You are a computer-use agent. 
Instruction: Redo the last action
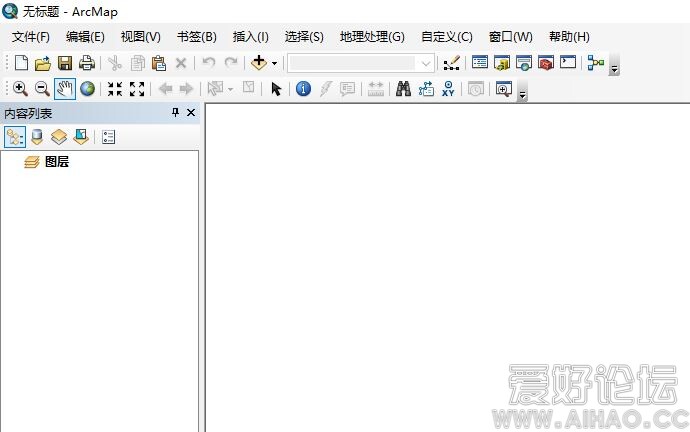231,63
